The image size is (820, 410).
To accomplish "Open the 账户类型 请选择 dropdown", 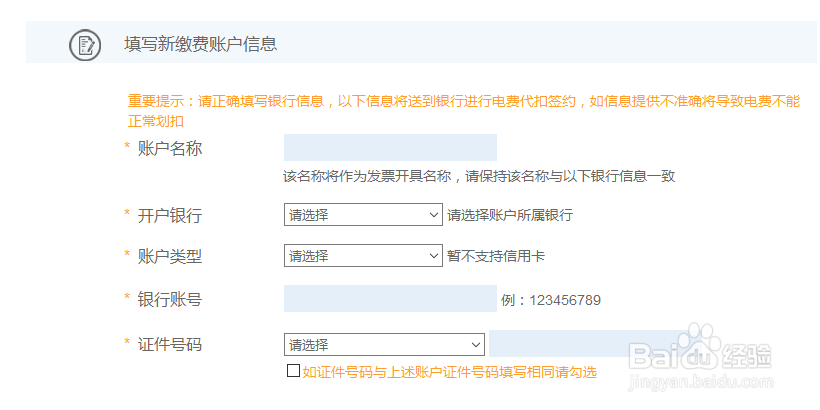I will (363, 256).
